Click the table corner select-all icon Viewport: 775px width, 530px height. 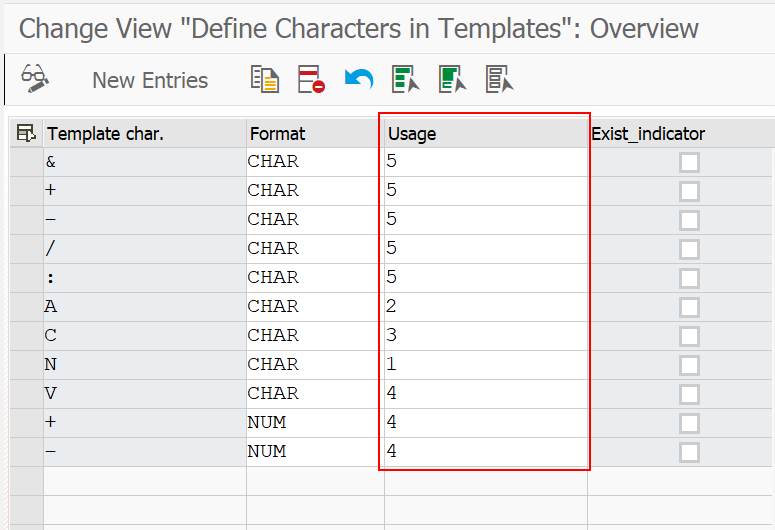(x=26, y=133)
